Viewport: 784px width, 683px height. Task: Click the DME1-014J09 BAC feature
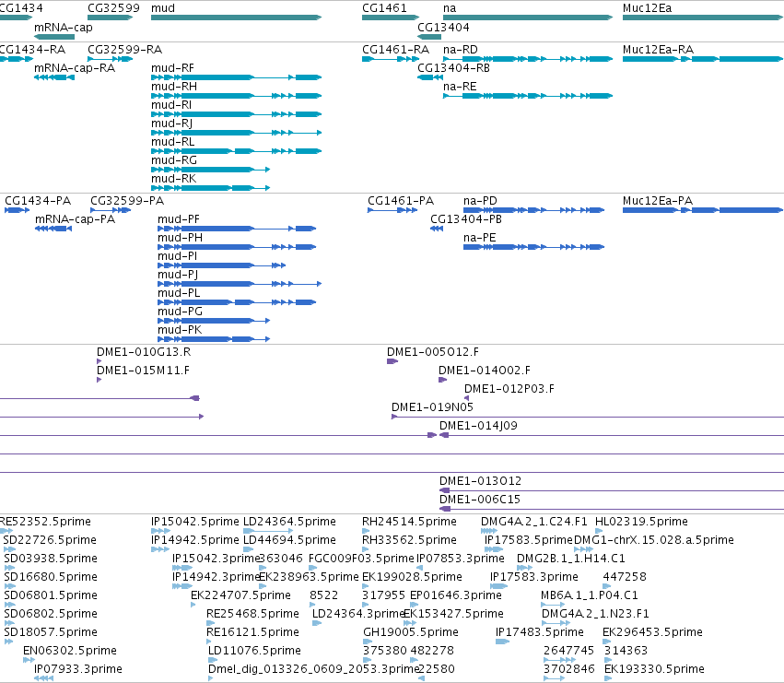(x=612, y=435)
